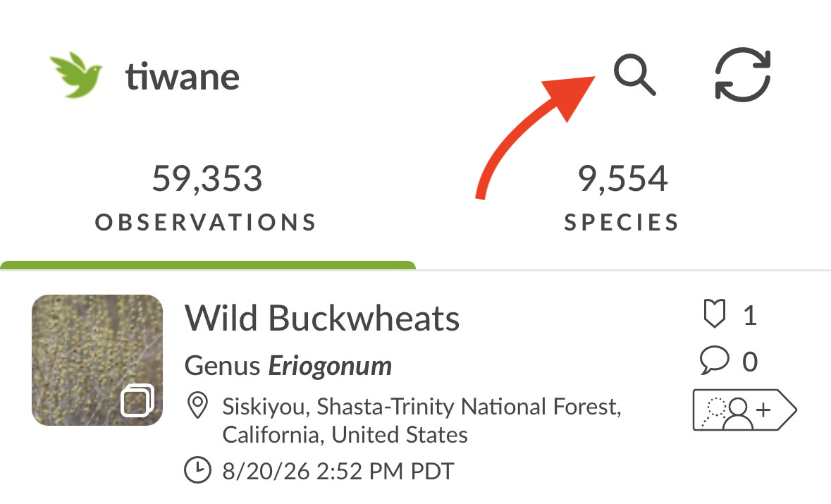
Task: Tap the 59,353 observations count
Action: pyautogui.click(x=207, y=178)
